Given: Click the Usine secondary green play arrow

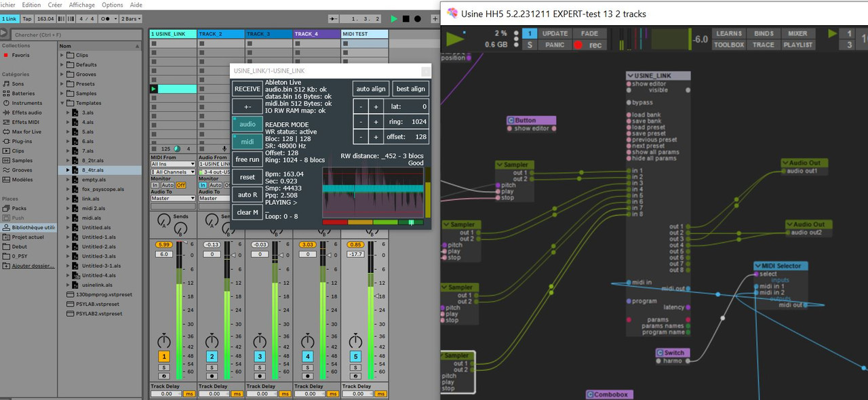Looking at the screenshot, I should click(832, 33).
